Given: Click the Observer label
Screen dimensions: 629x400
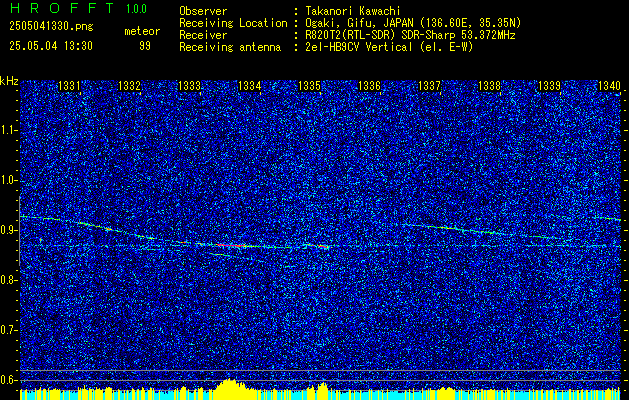Looking at the screenshot, I should click(203, 11).
